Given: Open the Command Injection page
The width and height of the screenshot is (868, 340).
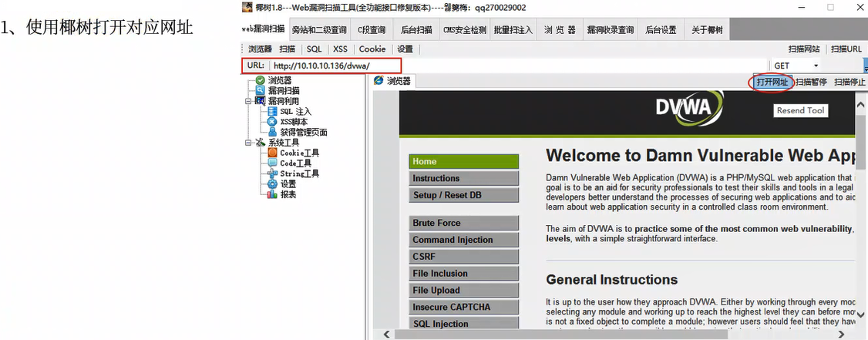Looking at the screenshot, I should pyautogui.click(x=464, y=240).
